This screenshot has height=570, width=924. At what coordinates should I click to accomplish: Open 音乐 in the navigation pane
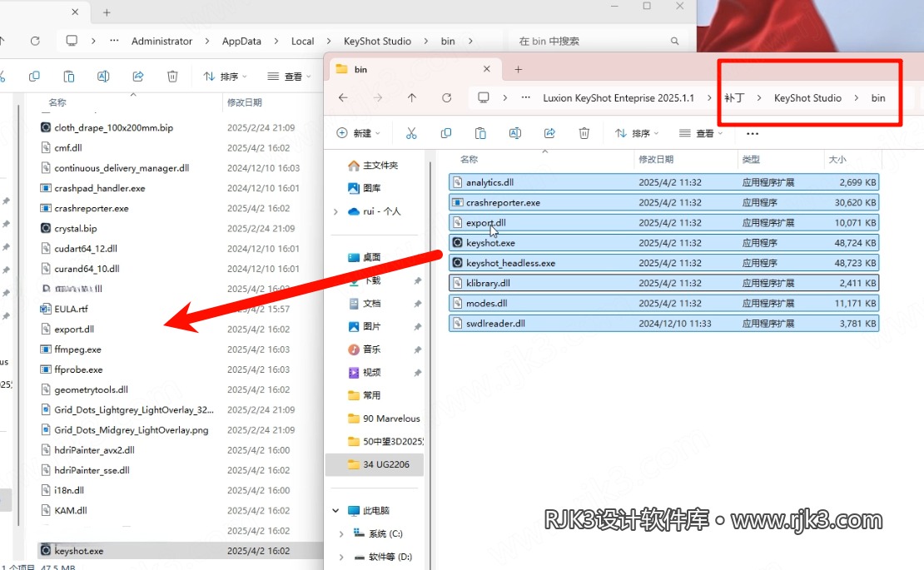click(x=365, y=349)
